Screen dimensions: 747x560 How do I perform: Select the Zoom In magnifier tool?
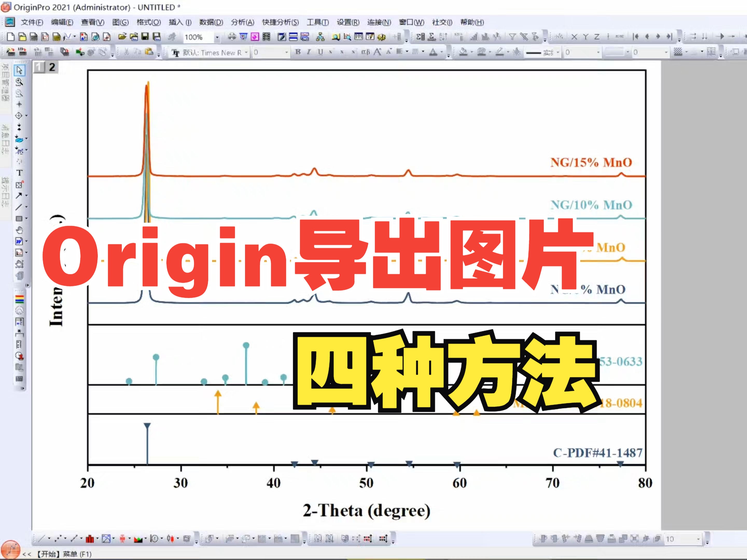(19, 82)
